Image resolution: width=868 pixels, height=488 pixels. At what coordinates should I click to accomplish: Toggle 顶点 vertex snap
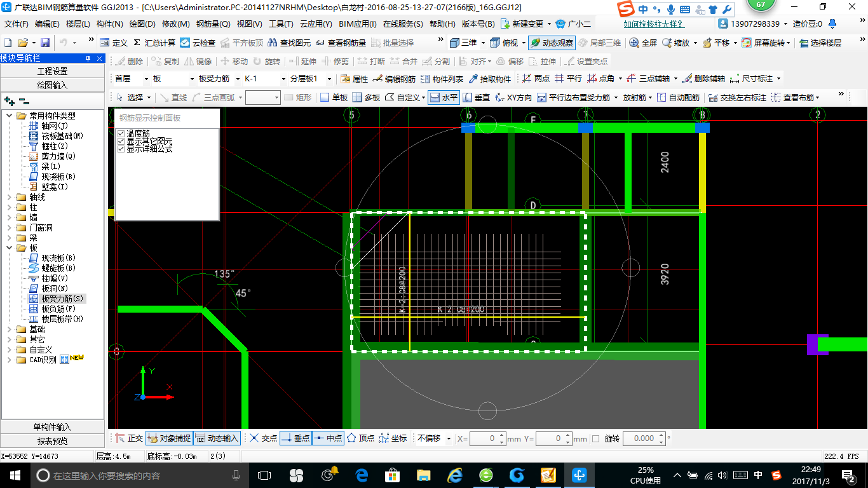click(360, 438)
